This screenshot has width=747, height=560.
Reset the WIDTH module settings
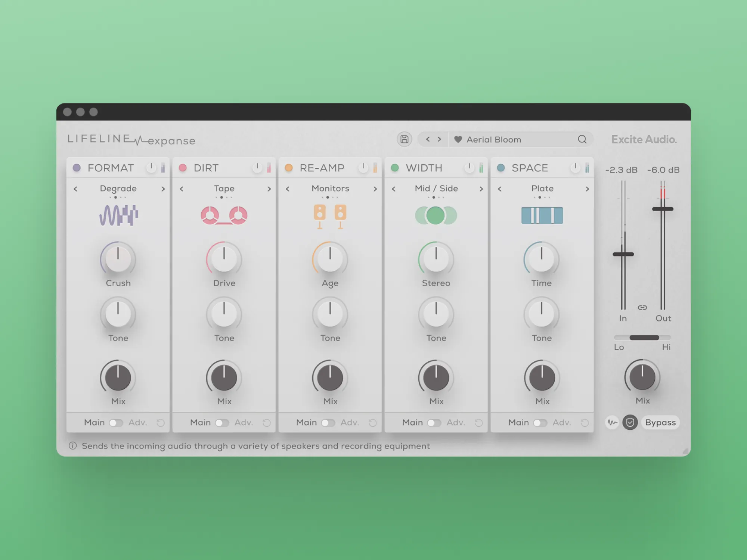click(479, 423)
